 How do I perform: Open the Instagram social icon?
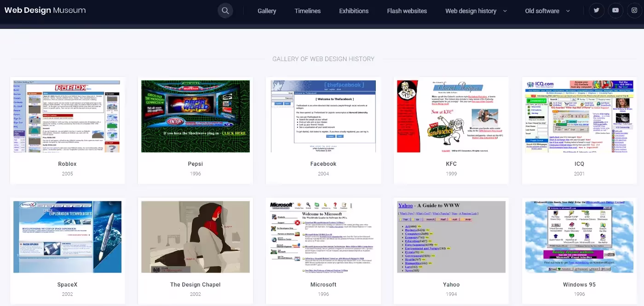click(x=634, y=11)
